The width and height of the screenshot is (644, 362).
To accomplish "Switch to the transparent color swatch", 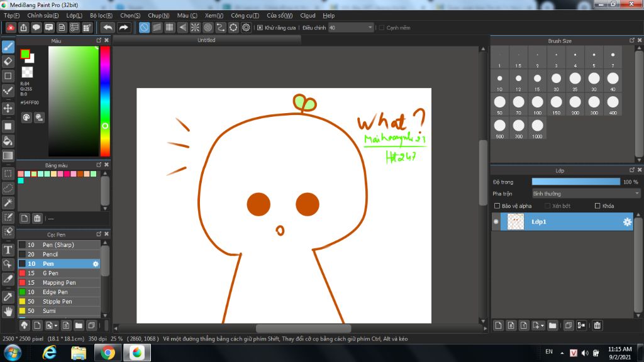I will point(27,72).
